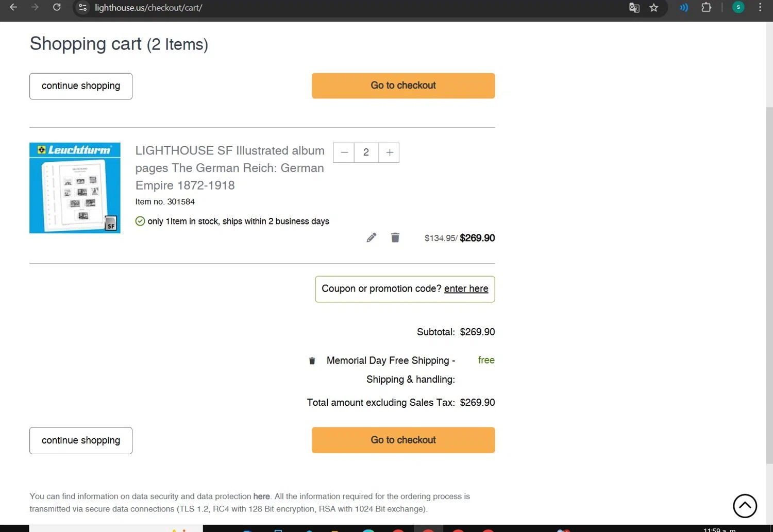Reload the cart page
This screenshot has width=773, height=532.
(x=57, y=7)
